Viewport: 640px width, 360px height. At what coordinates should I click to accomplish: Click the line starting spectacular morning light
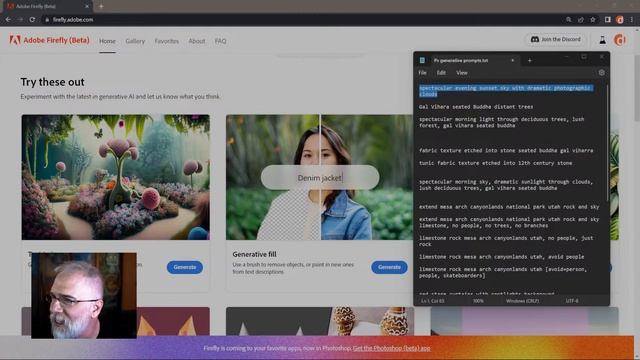501,122
